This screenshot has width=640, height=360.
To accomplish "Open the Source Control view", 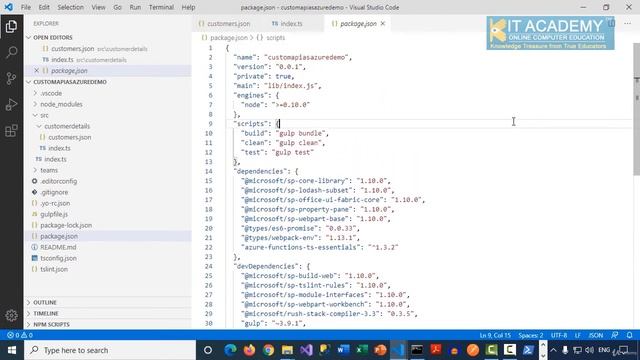I will click(11, 78).
